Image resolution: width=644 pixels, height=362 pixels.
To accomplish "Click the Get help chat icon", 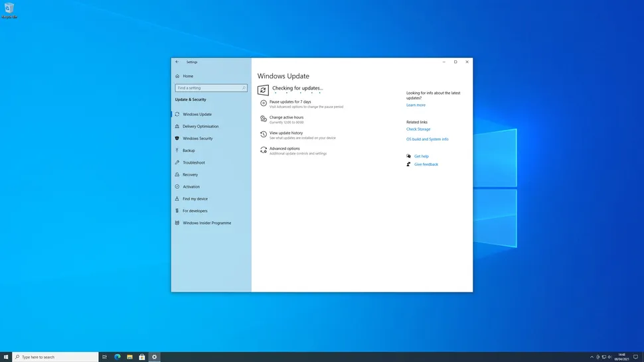I will (x=408, y=156).
